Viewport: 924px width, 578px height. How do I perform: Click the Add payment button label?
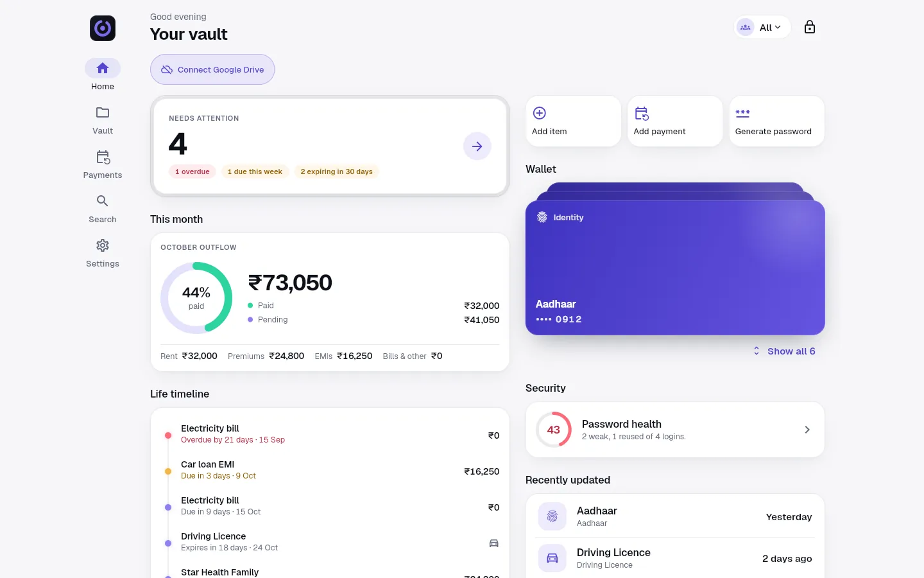(x=660, y=132)
